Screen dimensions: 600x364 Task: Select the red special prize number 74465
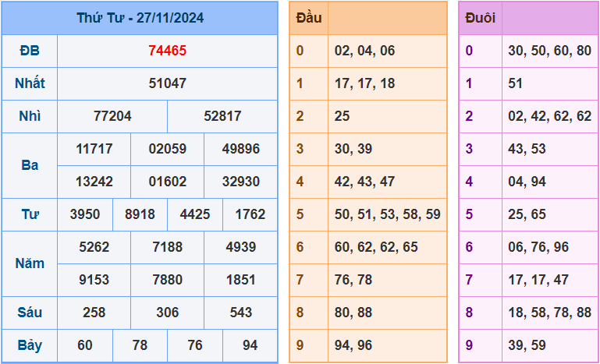coord(167,51)
